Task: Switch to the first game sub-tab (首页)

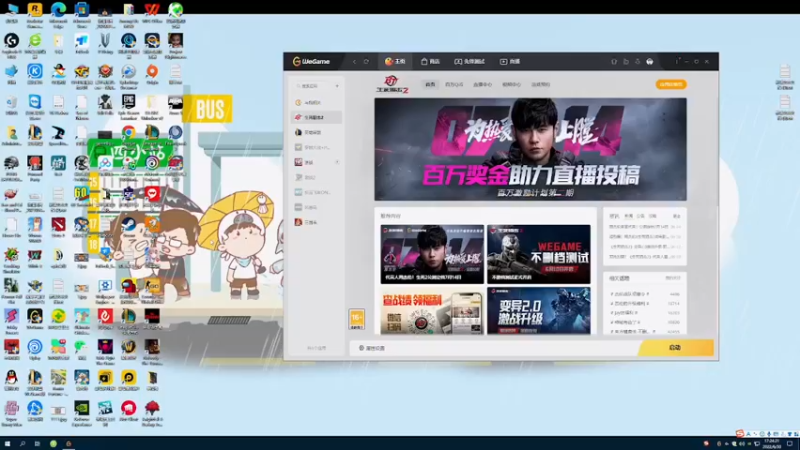Action: tap(430, 85)
